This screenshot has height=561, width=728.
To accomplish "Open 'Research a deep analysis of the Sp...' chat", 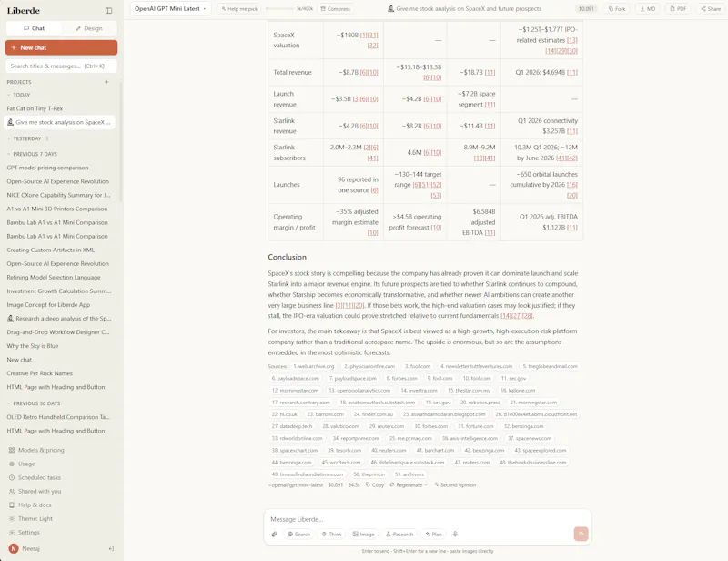I will click(x=59, y=319).
